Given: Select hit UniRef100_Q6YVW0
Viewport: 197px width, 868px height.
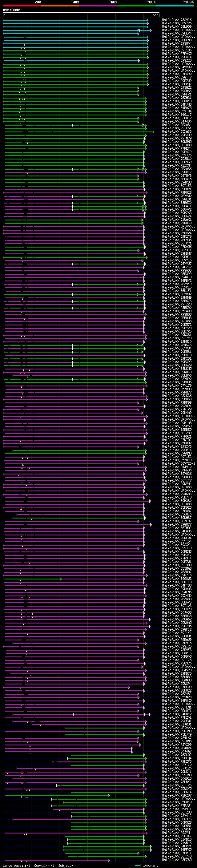Looking at the screenshot, I should point(177,196).
